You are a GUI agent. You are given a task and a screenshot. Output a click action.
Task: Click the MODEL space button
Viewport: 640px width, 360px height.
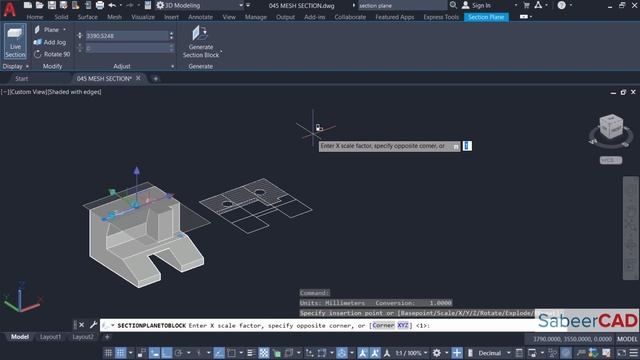[627, 339]
